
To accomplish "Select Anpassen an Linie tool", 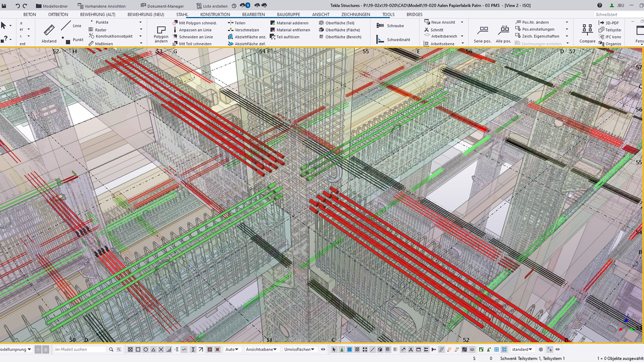I will pos(192,30).
